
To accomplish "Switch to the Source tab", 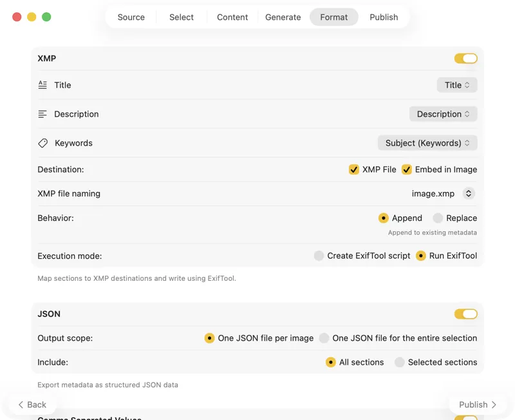I will (131, 17).
